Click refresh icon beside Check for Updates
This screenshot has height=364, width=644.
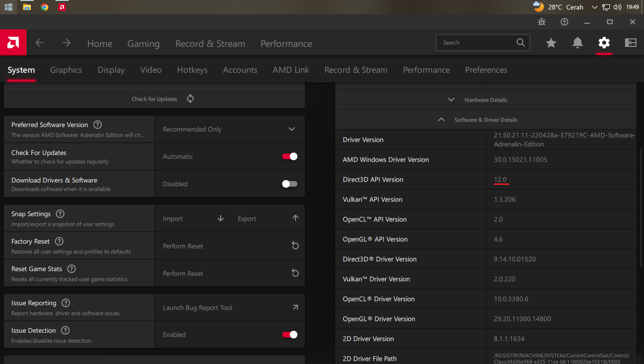pos(190,99)
